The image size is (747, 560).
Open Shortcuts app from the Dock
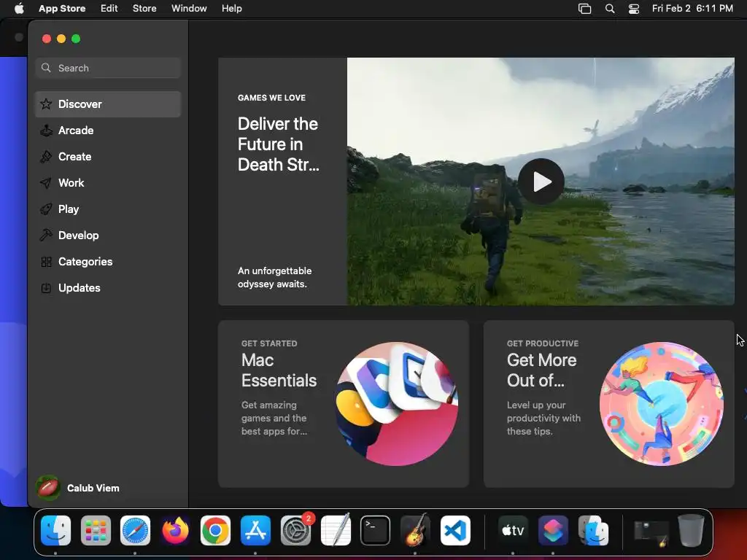[553, 531]
